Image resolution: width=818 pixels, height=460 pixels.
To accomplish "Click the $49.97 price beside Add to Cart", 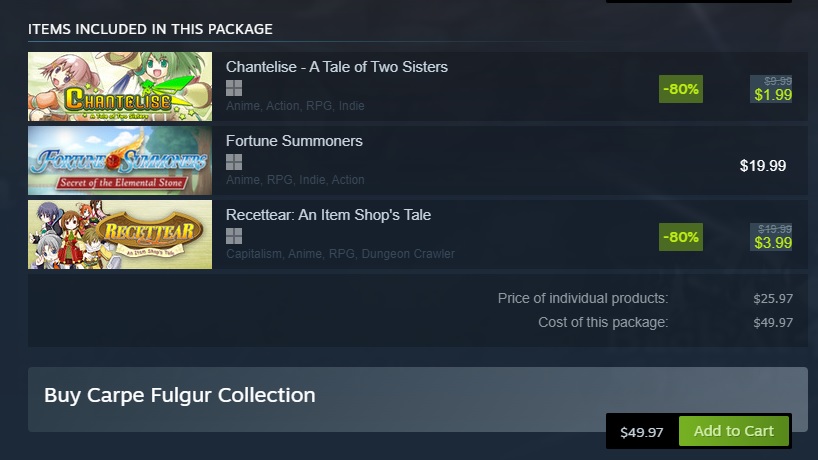I will 642,432.
